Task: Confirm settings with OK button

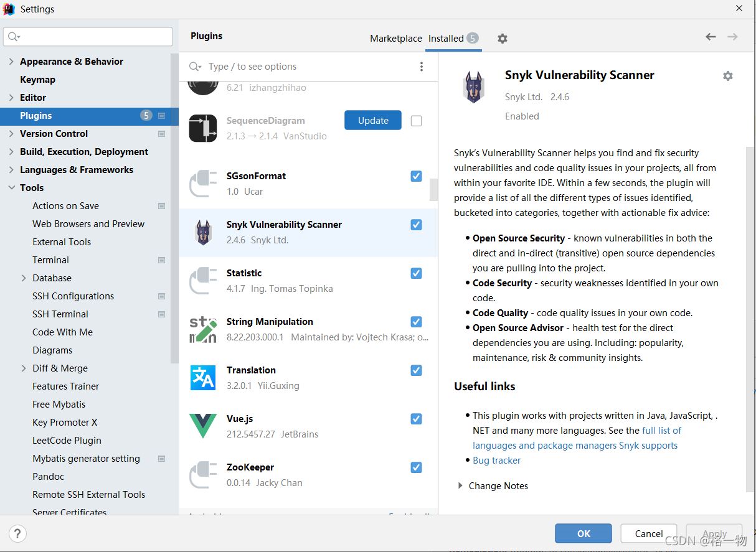Action: [x=584, y=533]
